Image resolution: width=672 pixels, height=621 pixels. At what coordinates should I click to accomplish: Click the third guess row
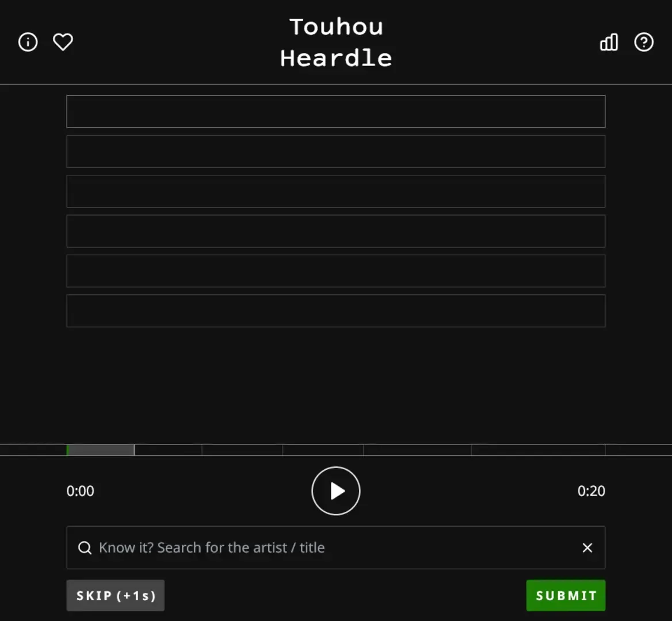[336, 191]
